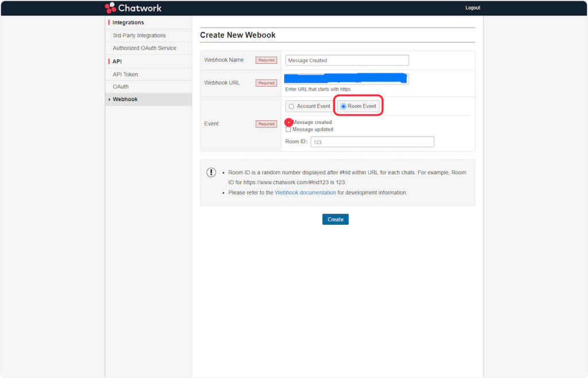The height and width of the screenshot is (378, 588).
Task: Open the Webhook documentation link
Action: point(305,193)
